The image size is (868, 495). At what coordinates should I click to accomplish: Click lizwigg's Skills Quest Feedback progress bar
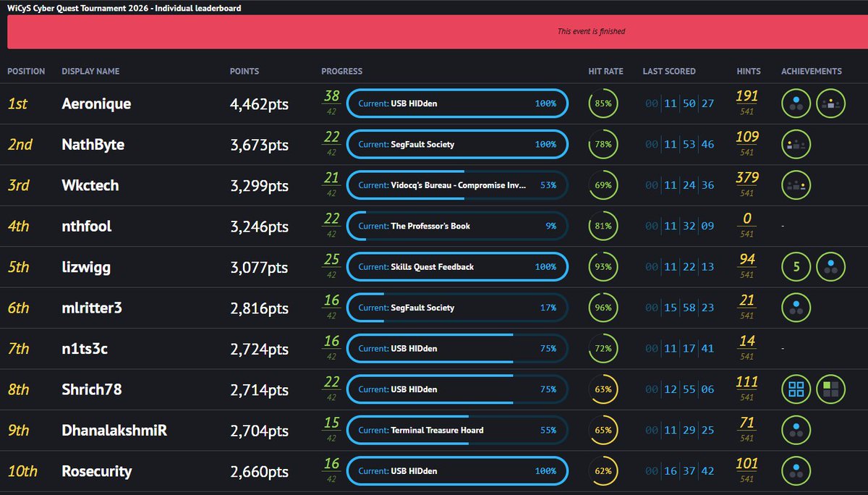click(x=457, y=267)
